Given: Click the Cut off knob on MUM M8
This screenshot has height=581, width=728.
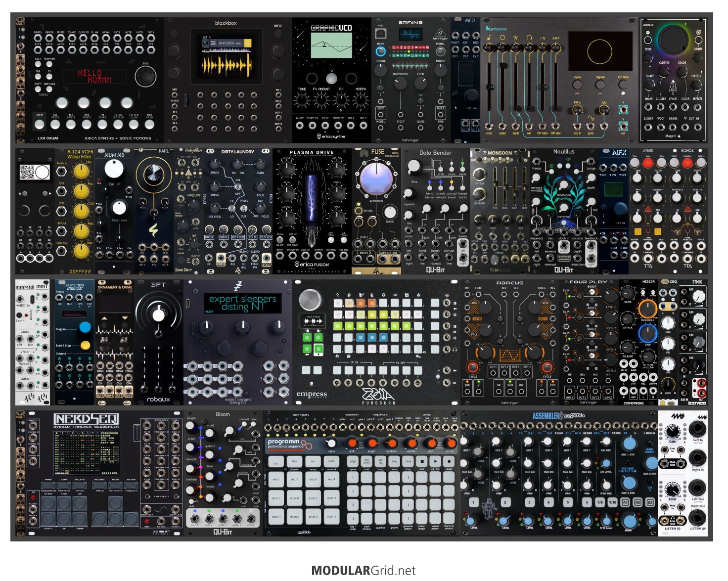Looking at the screenshot, I should click(x=114, y=169).
